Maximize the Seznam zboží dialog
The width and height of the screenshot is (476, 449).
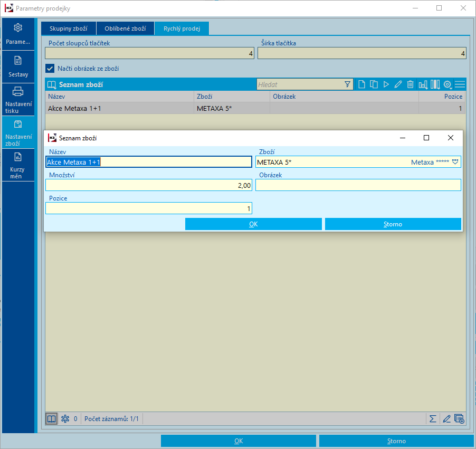[x=426, y=138]
